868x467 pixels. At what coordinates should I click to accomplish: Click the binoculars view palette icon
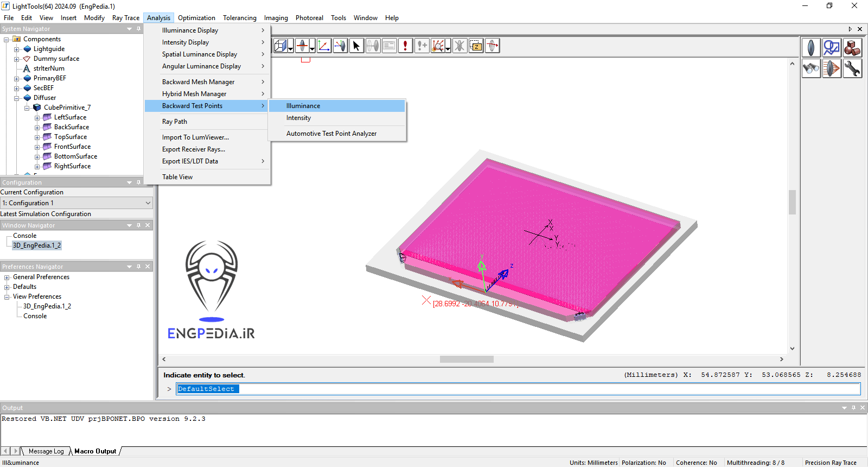(x=811, y=68)
